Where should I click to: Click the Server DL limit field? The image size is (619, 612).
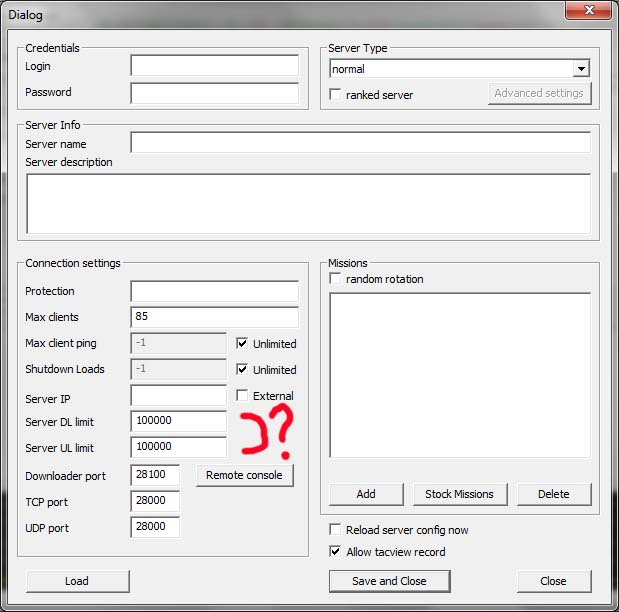click(178, 421)
